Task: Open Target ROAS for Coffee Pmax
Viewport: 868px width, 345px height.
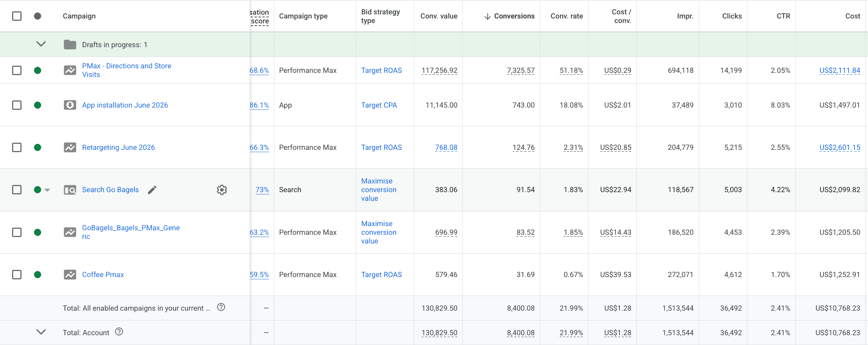Action: (x=381, y=274)
